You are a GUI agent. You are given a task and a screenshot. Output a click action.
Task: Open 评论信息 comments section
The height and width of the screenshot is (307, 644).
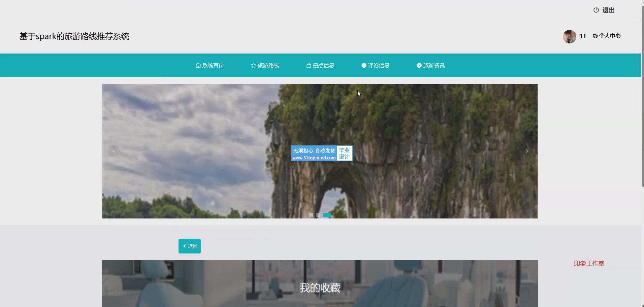375,66
